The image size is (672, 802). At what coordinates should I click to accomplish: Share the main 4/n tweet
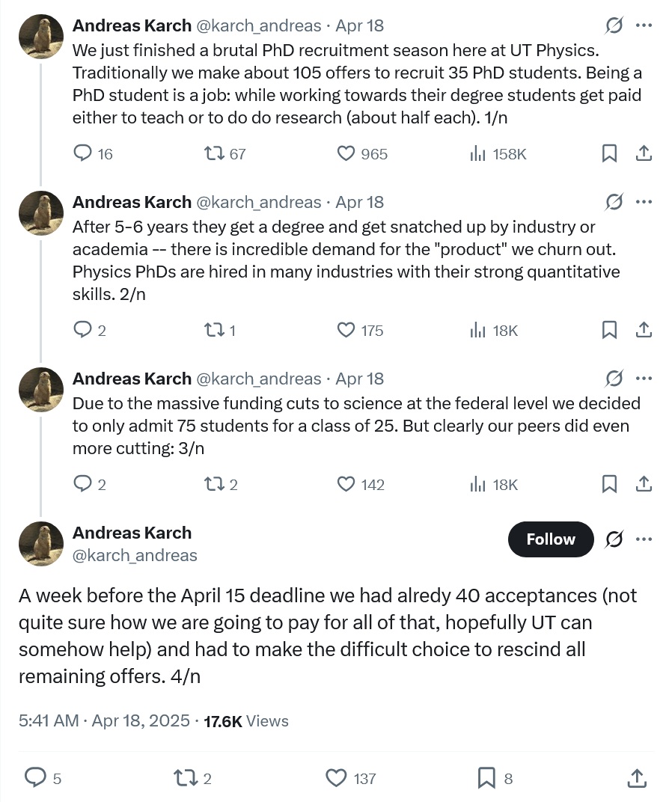pos(636,778)
